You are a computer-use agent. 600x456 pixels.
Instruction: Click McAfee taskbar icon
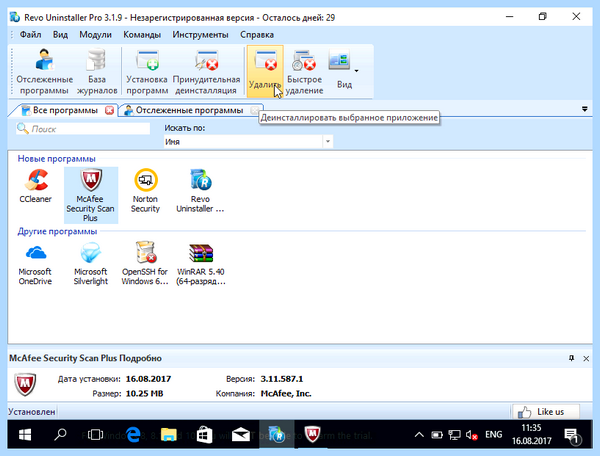[313, 435]
